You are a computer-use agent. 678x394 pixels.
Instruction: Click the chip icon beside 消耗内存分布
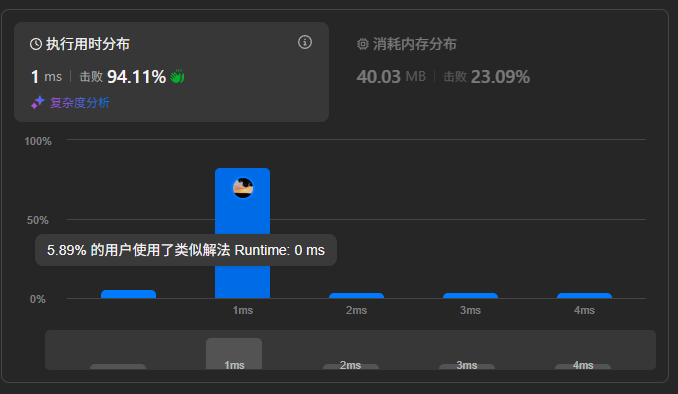click(x=362, y=44)
